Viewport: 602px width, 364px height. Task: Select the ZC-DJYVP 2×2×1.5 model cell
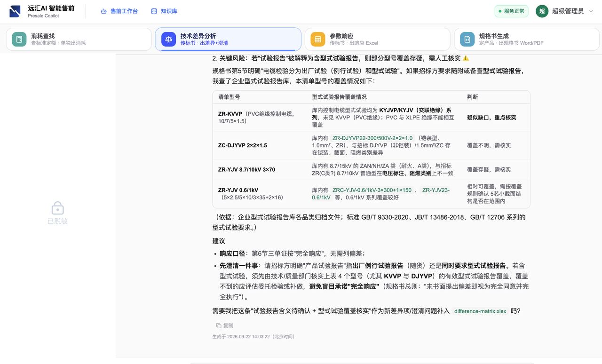tap(260, 145)
